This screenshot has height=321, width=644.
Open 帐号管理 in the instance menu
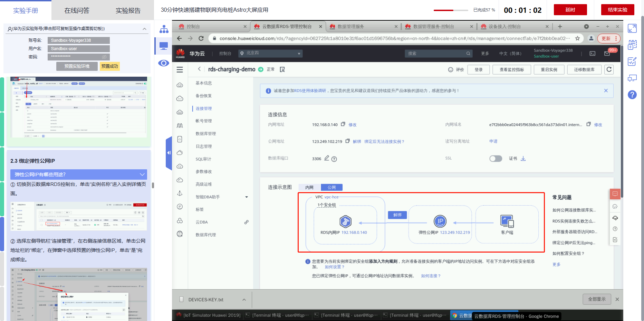[204, 121]
